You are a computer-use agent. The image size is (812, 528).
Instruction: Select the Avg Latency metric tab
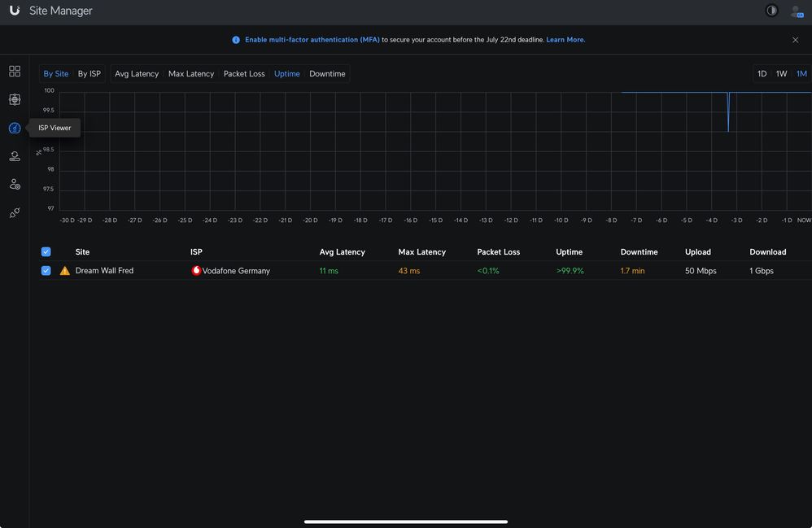click(137, 74)
